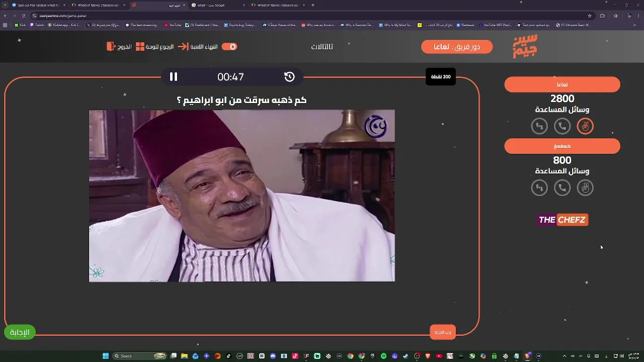Open the Psychology Today bookmark

(x=240, y=25)
